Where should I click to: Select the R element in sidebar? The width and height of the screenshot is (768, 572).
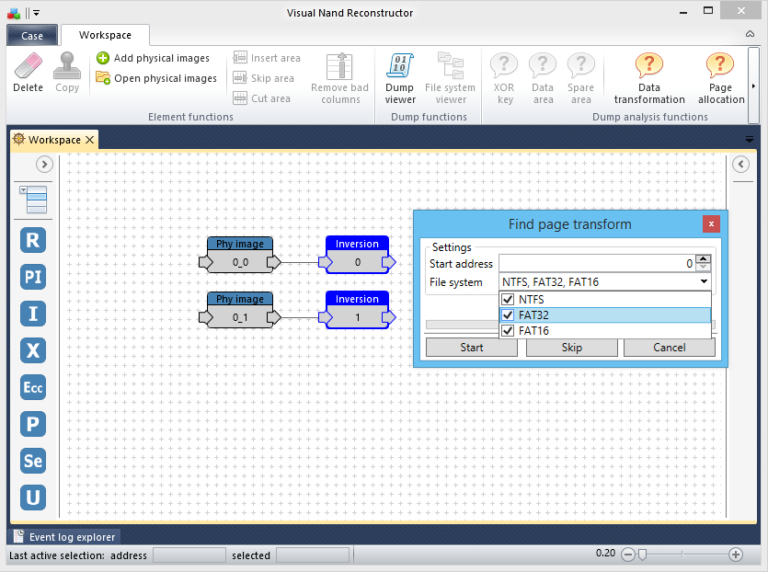pyautogui.click(x=33, y=240)
